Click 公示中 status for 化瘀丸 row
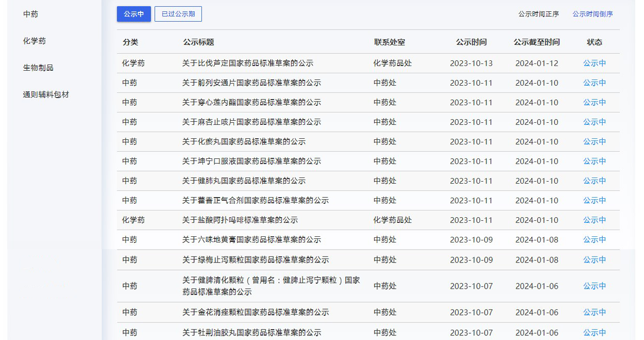This screenshot has height=340, width=644. (x=594, y=142)
